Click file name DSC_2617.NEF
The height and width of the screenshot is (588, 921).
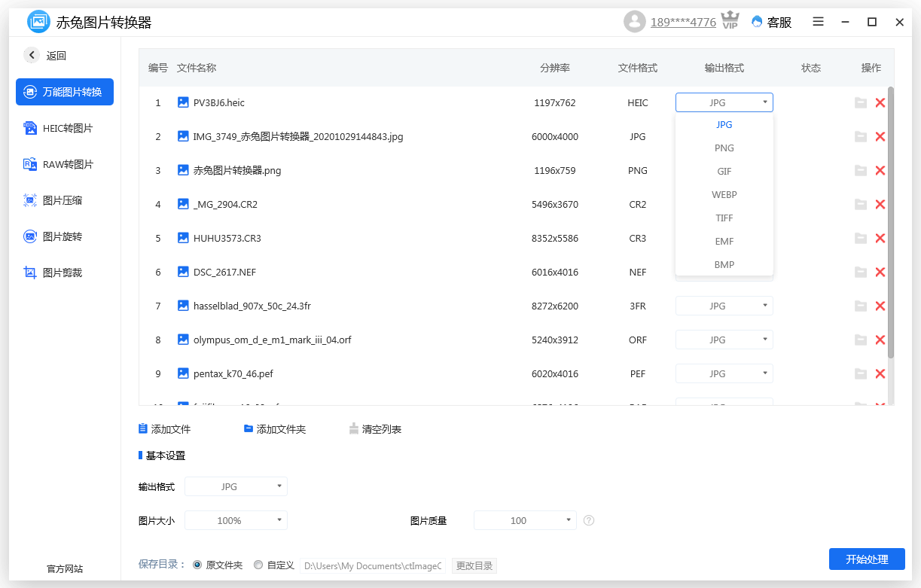[224, 272]
